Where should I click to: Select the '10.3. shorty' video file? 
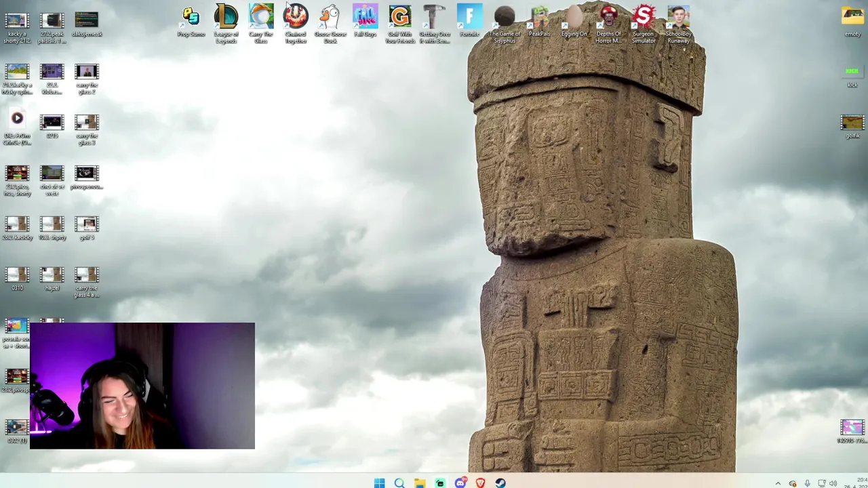click(x=52, y=228)
